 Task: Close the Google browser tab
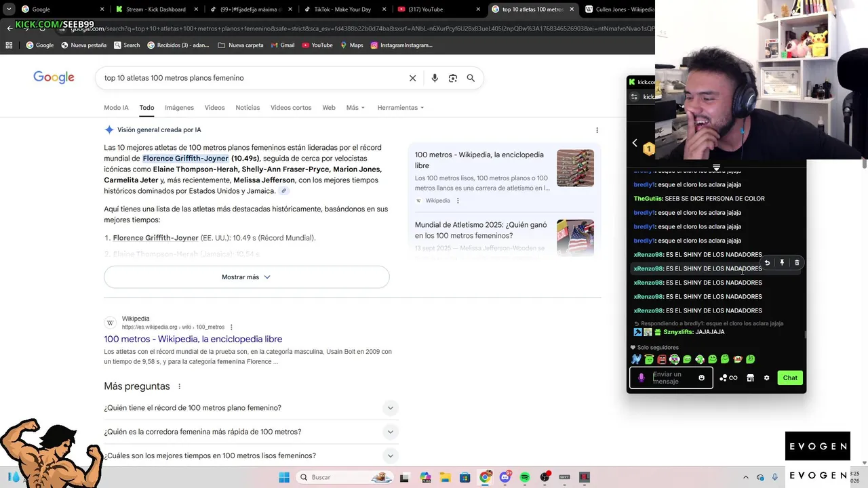(x=102, y=9)
